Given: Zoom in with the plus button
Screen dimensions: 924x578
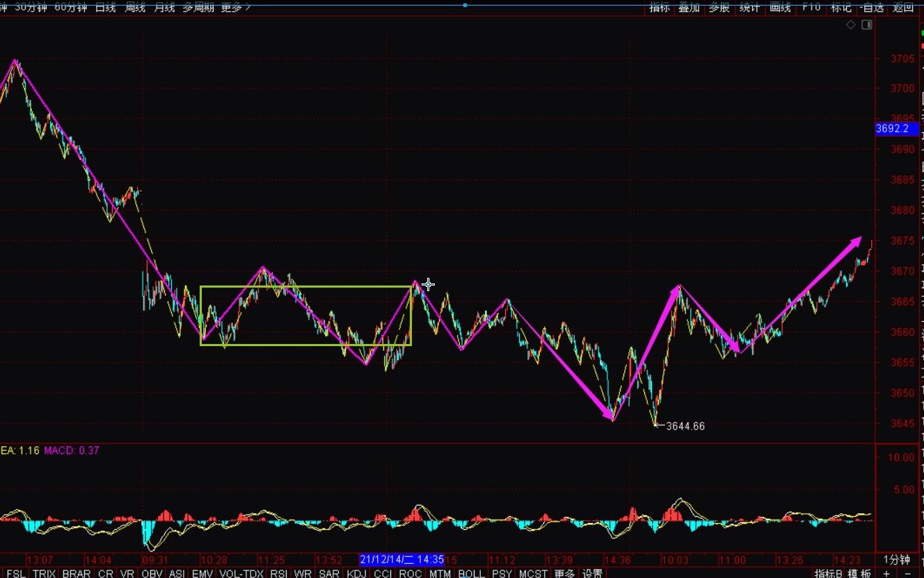Looking at the screenshot, I should click(886, 573).
